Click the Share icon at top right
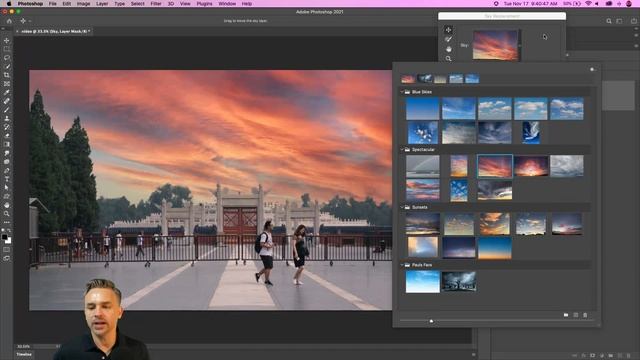640x360 pixels. click(x=634, y=21)
